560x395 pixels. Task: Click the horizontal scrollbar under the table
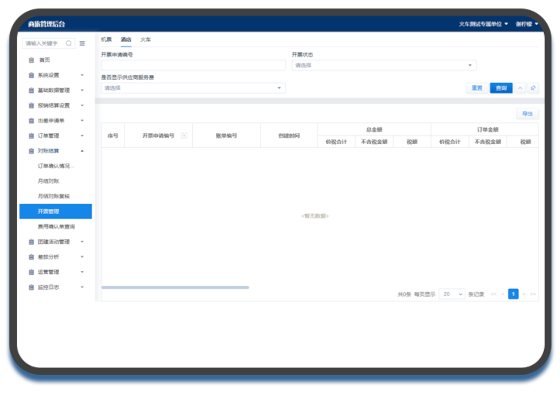click(x=175, y=287)
